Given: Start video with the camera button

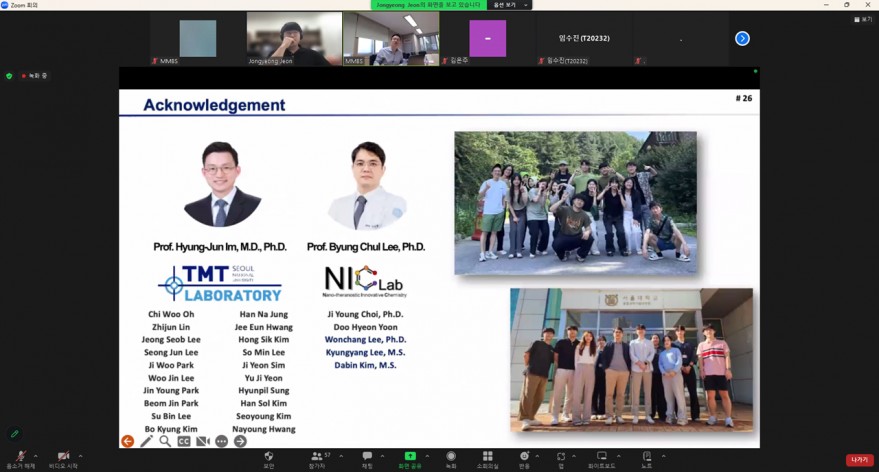Looking at the screenshot, I should pos(63,456).
